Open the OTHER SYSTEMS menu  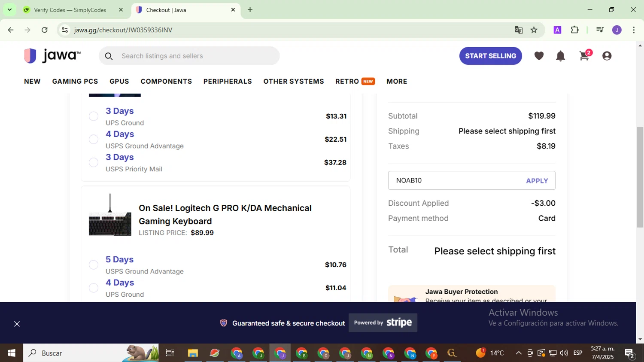coord(294,81)
